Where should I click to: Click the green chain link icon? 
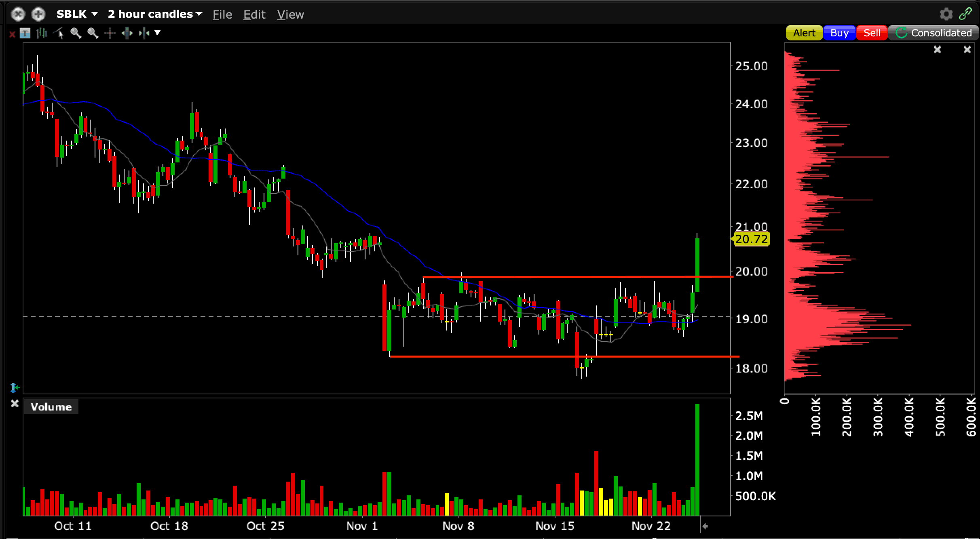pos(965,14)
